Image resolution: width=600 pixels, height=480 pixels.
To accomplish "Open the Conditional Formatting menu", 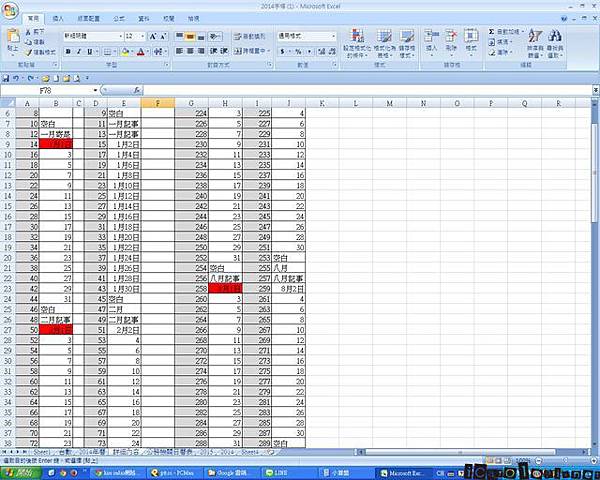I will point(357,43).
